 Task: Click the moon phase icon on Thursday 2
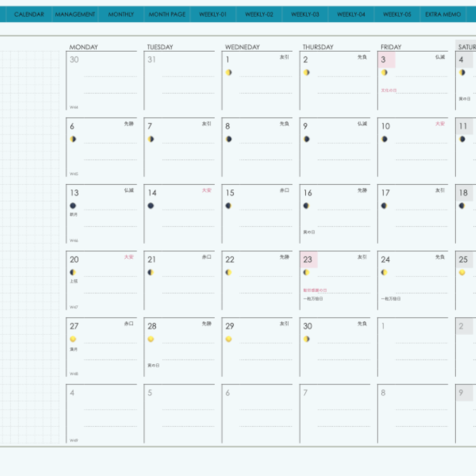pos(306,72)
